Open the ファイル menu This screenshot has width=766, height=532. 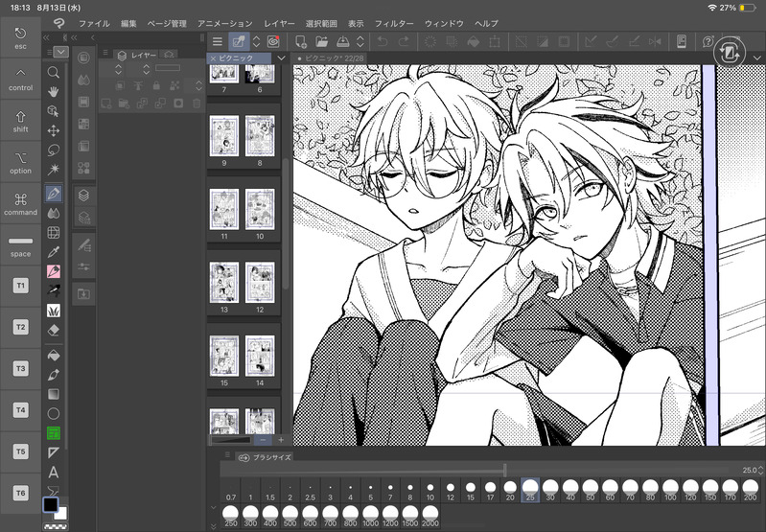(94, 23)
